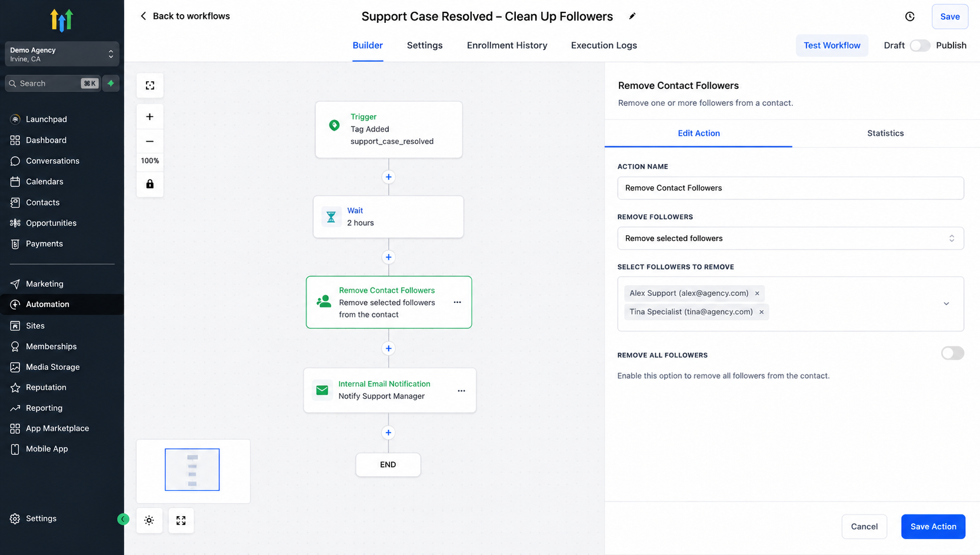Click the Remove Followers people icon

324,302
